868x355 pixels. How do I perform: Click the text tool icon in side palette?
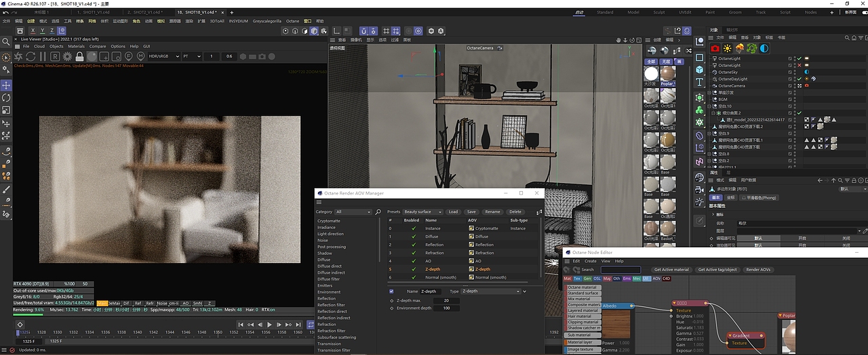click(x=700, y=82)
